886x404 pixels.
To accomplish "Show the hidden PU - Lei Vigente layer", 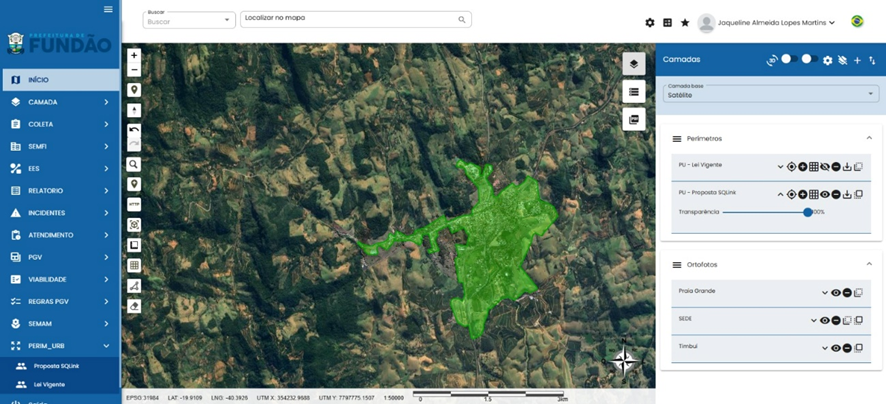I will click(825, 167).
